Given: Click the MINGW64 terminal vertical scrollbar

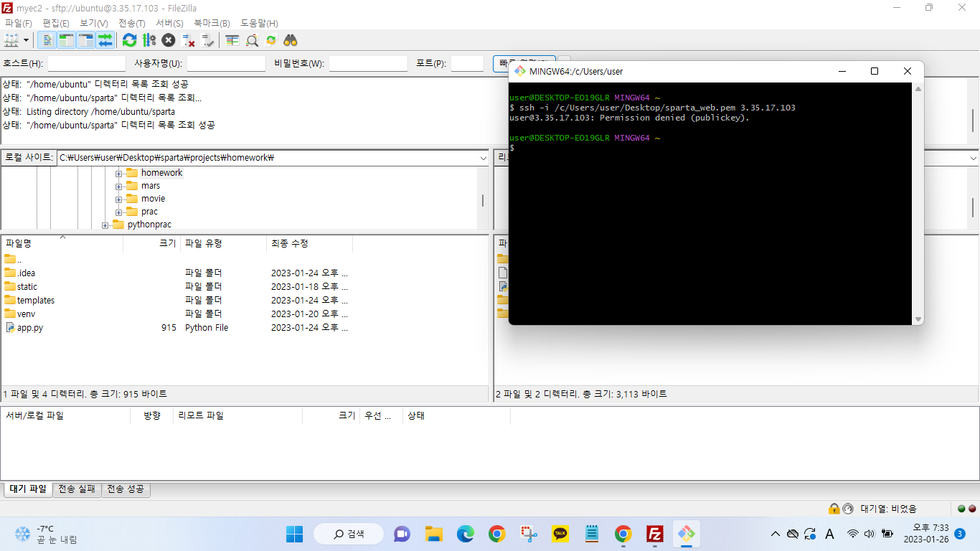Looking at the screenshot, I should click(918, 204).
